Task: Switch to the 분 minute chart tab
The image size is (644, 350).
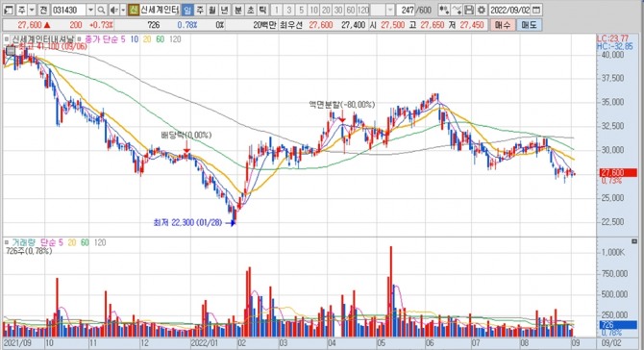Action: pos(237,10)
